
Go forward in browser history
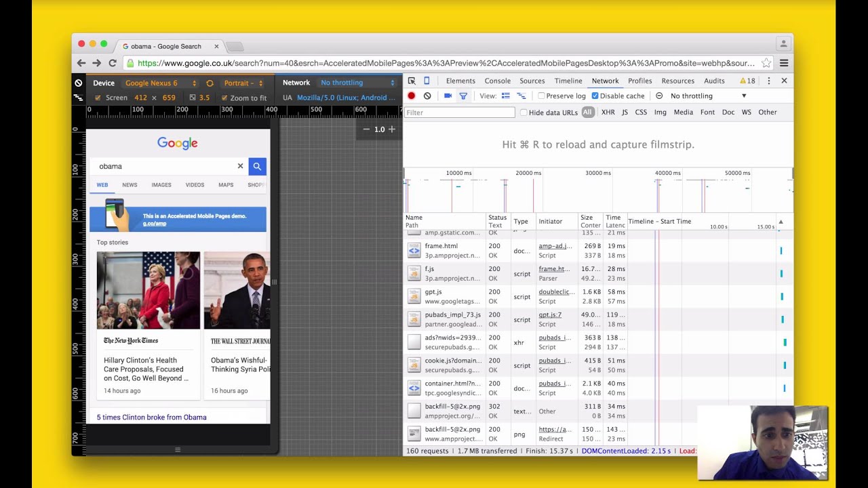[97, 63]
